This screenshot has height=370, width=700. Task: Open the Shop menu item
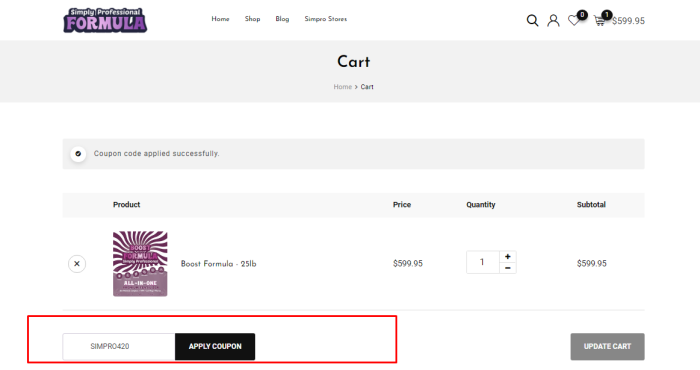click(x=252, y=19)
